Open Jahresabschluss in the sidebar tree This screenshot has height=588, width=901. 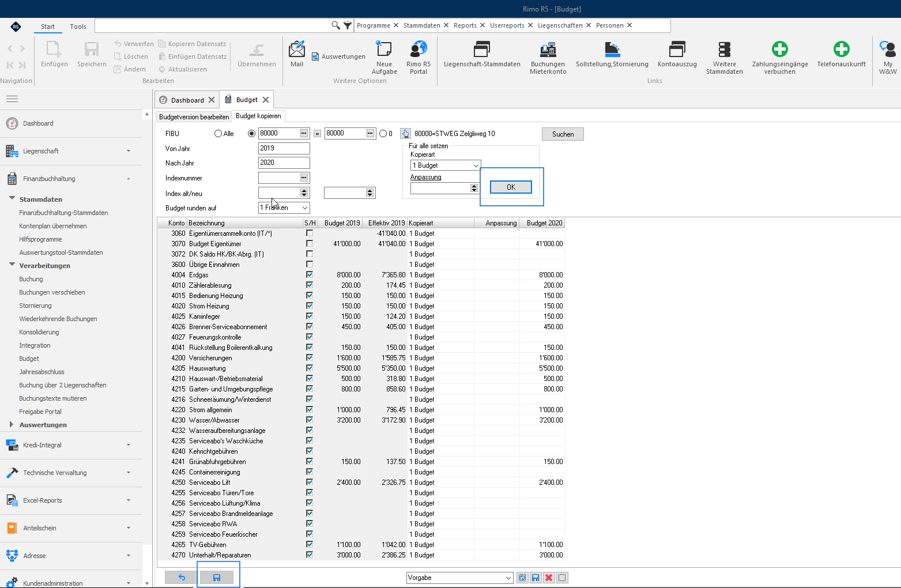42,372
